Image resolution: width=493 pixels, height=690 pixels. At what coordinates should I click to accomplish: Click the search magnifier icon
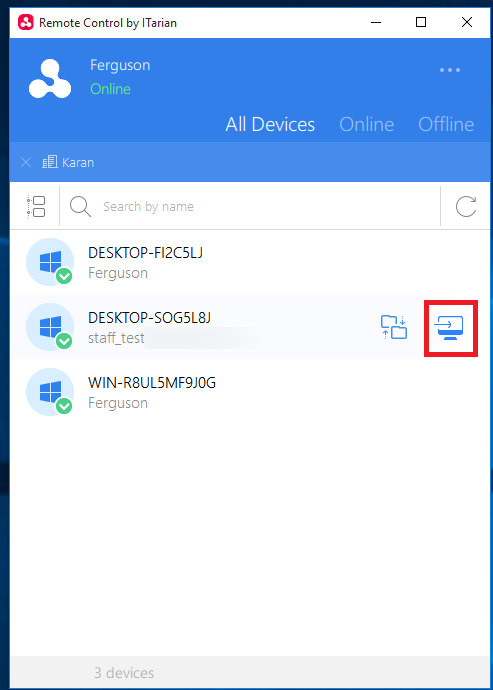[81, 206]
